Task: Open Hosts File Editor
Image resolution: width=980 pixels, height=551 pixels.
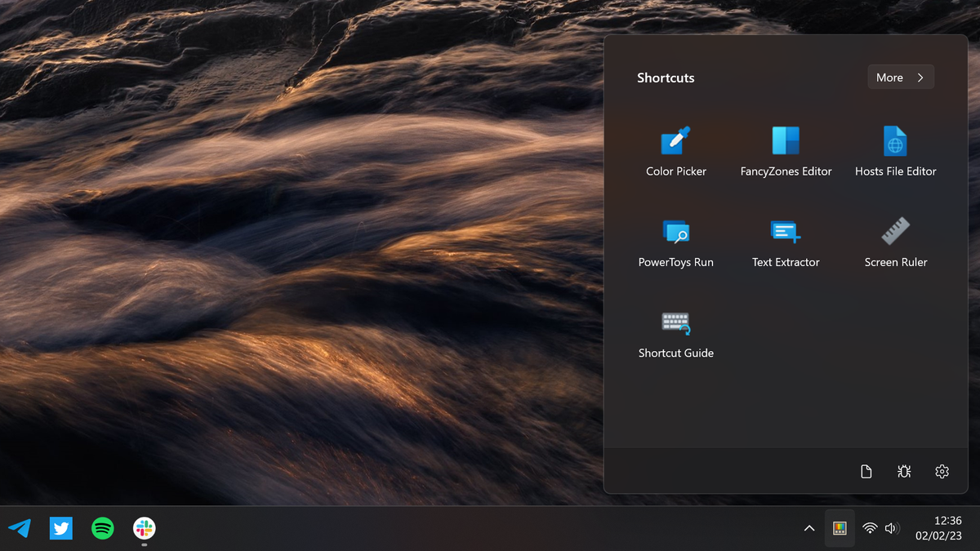Action: click(x=896, y=152)
